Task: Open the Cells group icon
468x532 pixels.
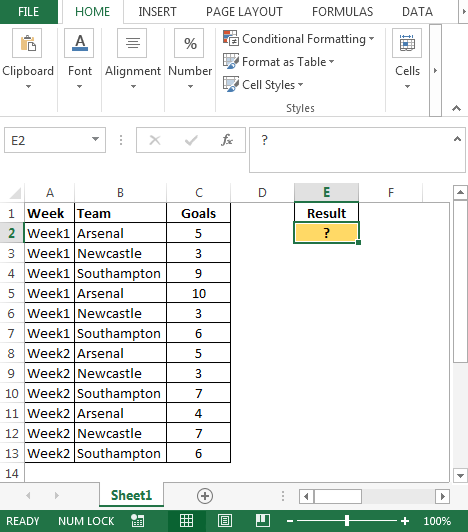Action: 407,43
